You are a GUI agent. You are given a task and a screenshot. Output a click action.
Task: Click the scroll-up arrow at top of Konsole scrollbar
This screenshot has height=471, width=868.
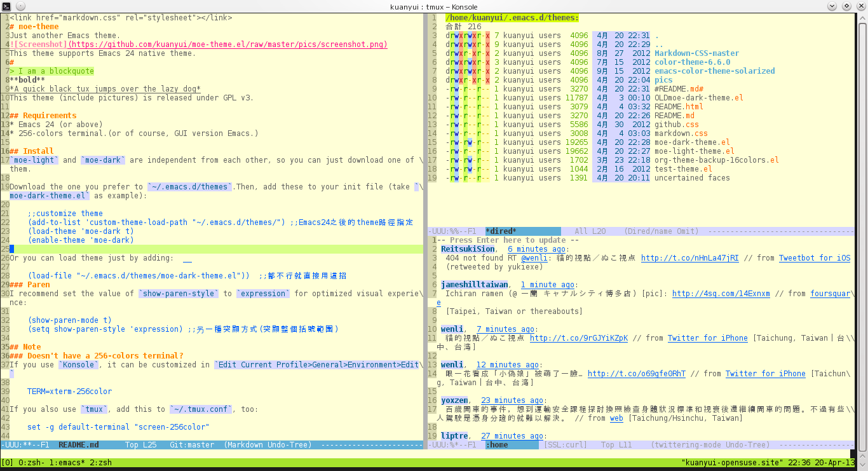(862, 18)
